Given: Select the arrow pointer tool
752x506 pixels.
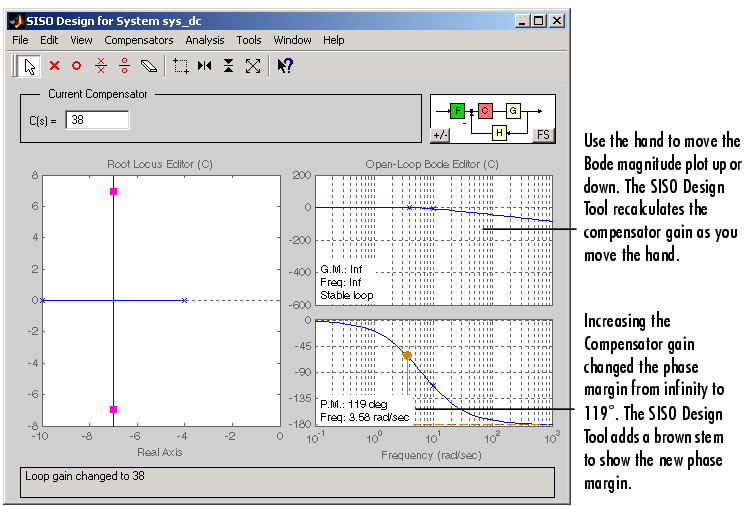Looking at the screenshot, I should coord(30,66).
